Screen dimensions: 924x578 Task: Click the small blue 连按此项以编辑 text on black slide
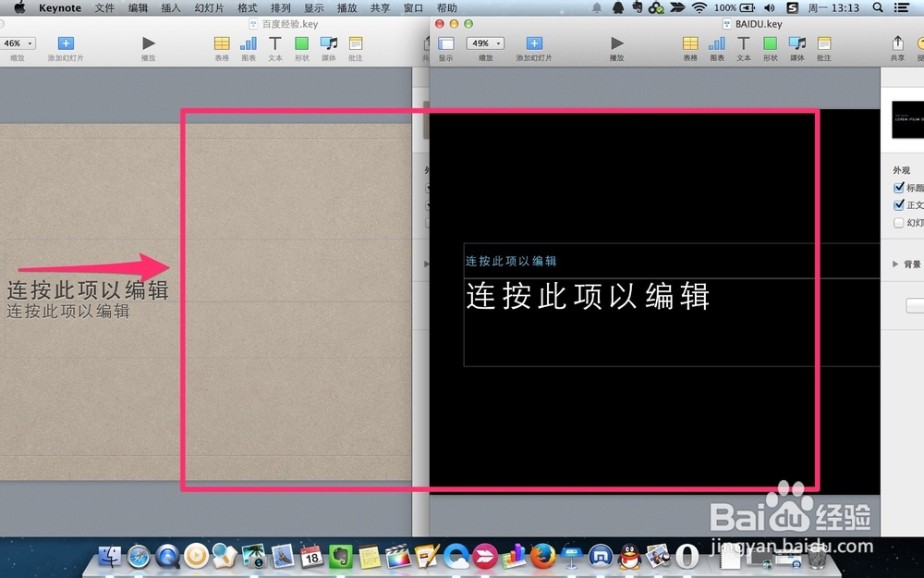(511, 262)
